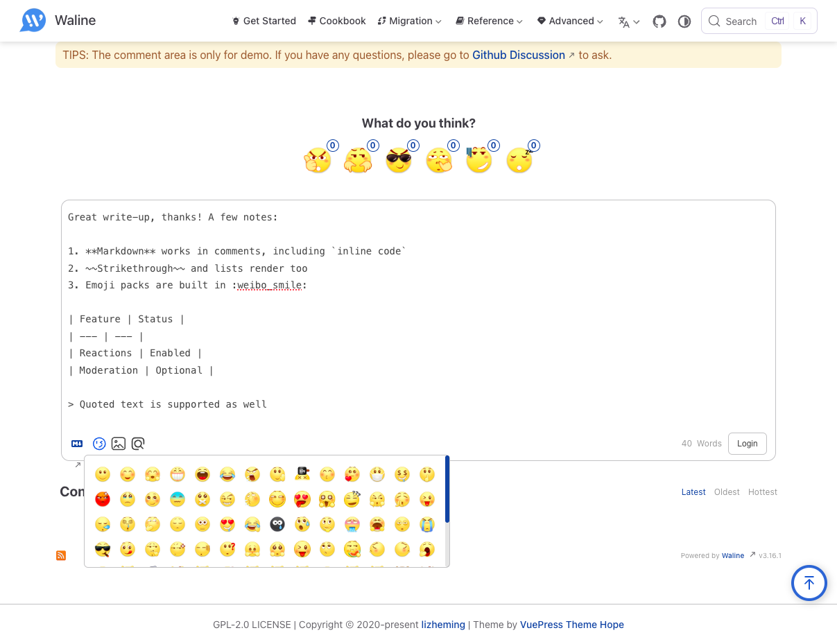Screen dimensions: 837x644
Task: Open the Markdown guide icon in editor
Action: point(77,444)
